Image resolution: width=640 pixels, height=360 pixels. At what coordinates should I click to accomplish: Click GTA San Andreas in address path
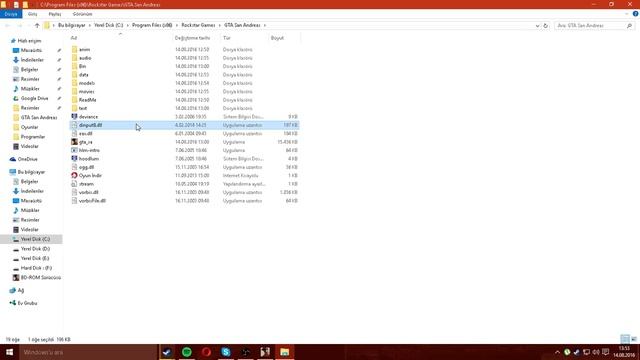point(242,25)
